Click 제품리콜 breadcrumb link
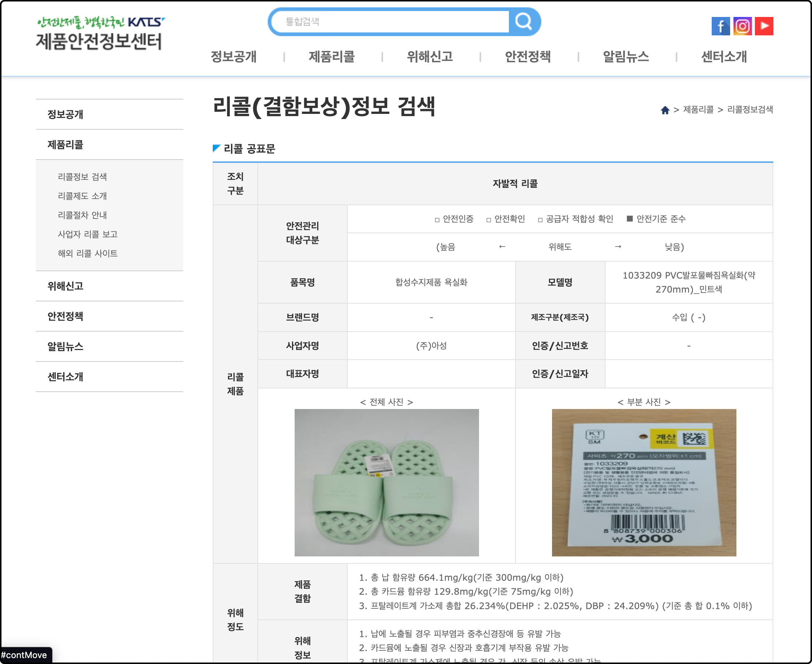The image size is (812, 664). (x=698, y=110)
